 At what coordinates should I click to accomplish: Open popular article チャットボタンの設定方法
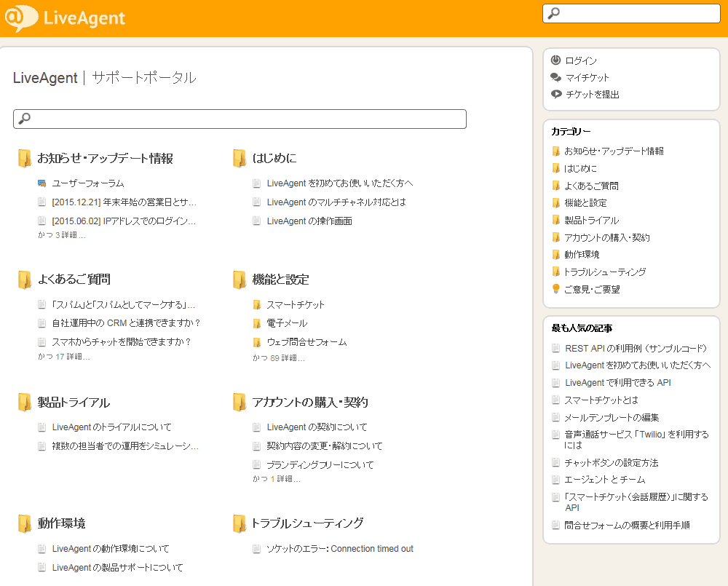[611, 462]
